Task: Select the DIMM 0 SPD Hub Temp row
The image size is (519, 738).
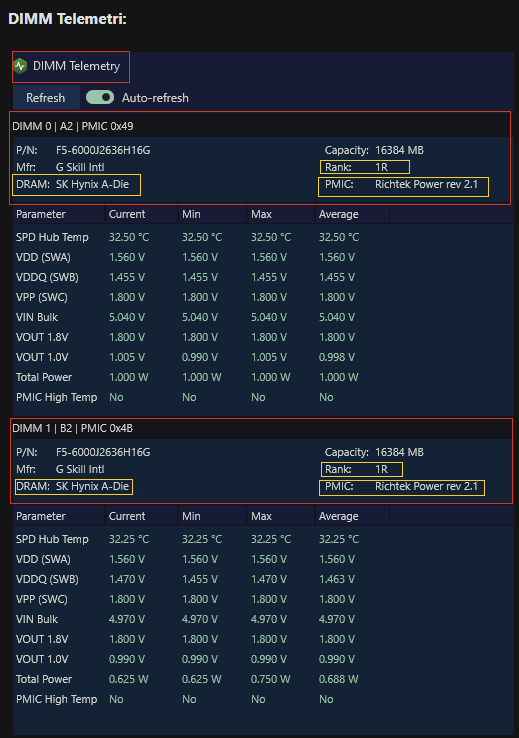Action: [x=263, y=237]
